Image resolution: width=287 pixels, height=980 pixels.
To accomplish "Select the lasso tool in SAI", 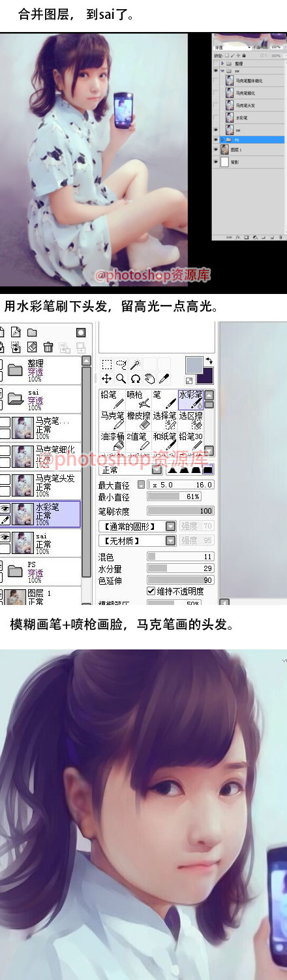I will coord(121,365).
